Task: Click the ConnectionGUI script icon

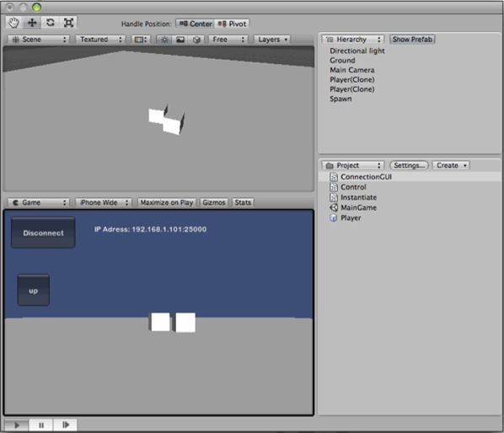Action: [334, 177]
